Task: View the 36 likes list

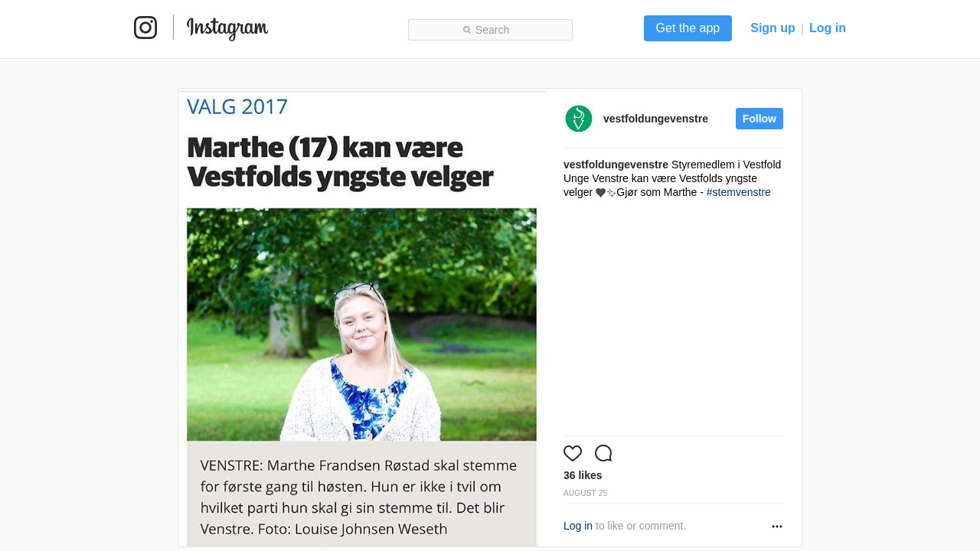Action: tap(583, 475)
